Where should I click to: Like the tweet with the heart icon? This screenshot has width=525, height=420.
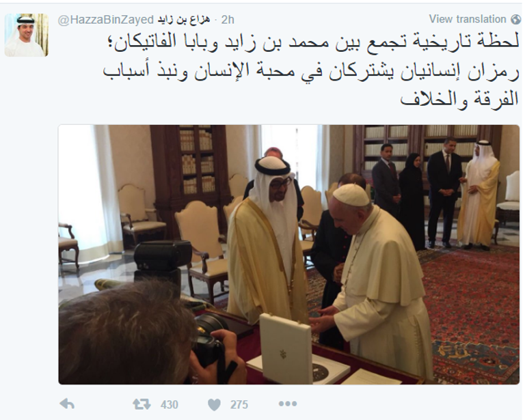[214, 404]
